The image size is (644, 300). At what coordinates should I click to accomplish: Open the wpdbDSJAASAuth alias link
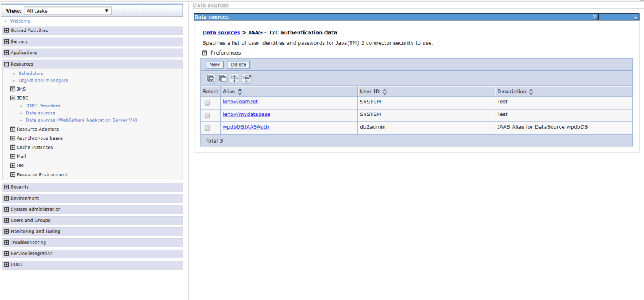(245, 127)
